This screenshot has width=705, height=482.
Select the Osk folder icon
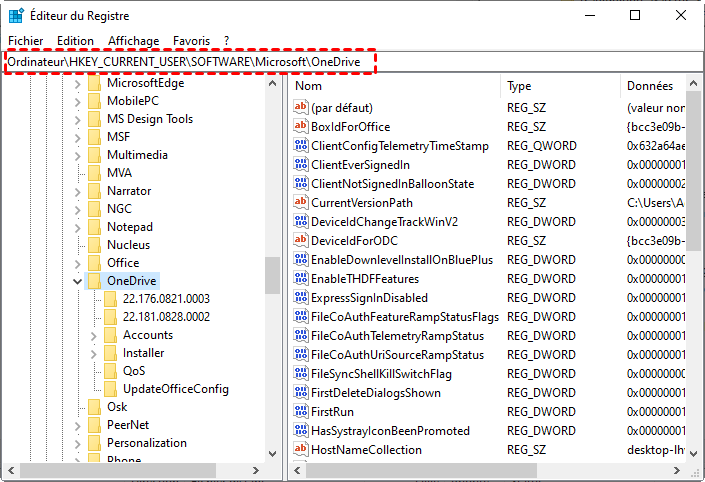pos(94,406)
